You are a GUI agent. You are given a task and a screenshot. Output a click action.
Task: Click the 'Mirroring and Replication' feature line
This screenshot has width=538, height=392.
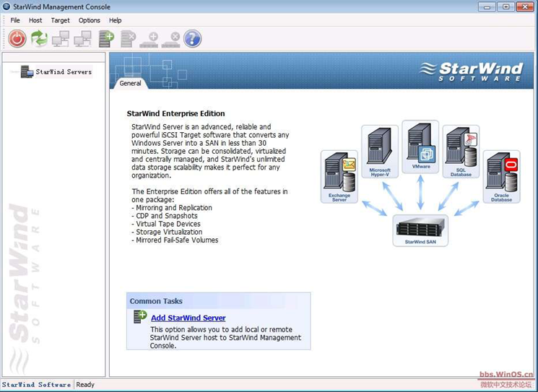(172, 208)
